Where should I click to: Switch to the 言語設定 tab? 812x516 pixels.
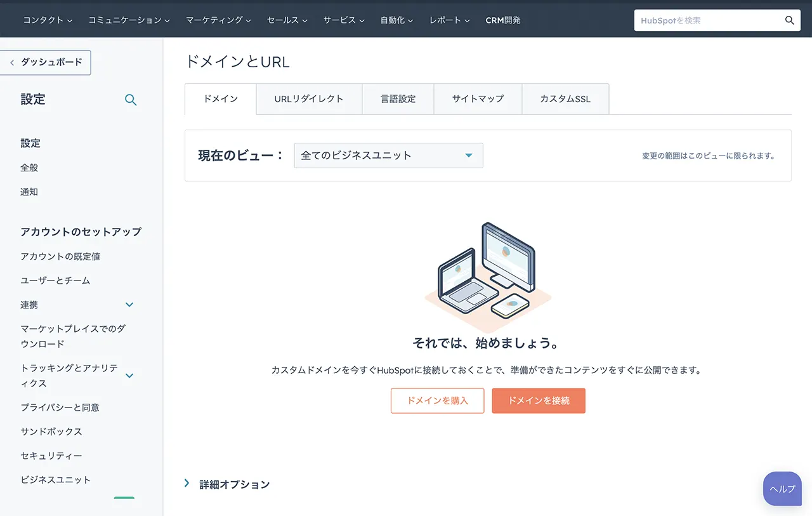coord(398,99)
